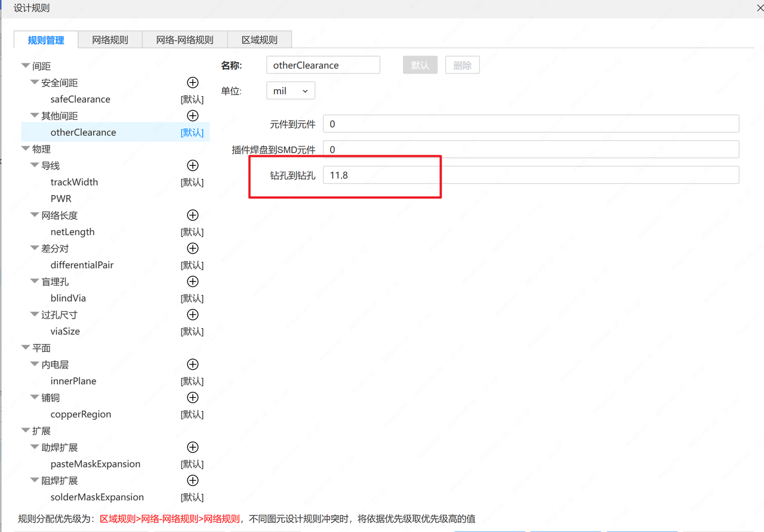The image size is (764, 532).
Task: Click [默认] tag beside innerPlane
Action: 192,381
